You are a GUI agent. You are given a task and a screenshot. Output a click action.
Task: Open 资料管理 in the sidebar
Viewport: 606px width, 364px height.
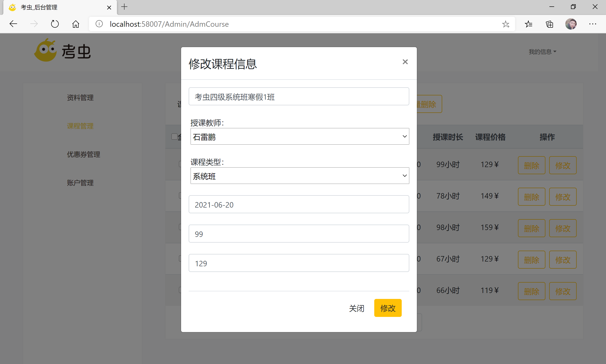click(80, 98)
